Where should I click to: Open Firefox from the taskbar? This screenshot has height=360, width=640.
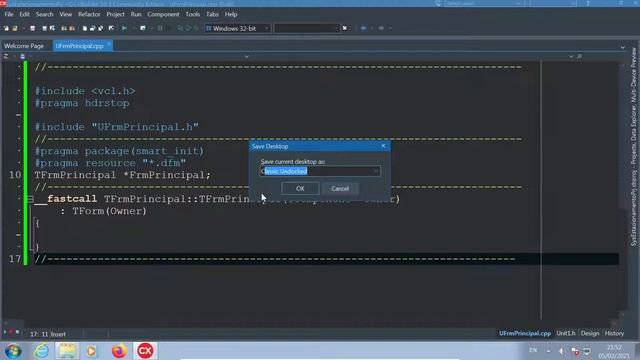pos(119,351)
